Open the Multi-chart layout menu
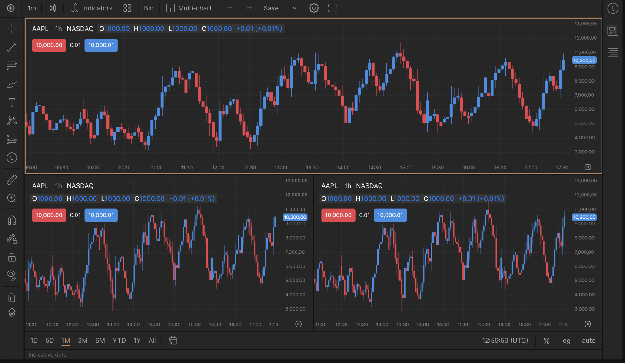Image resolution: width=625 pixels, height=364 pixels. 189,8
